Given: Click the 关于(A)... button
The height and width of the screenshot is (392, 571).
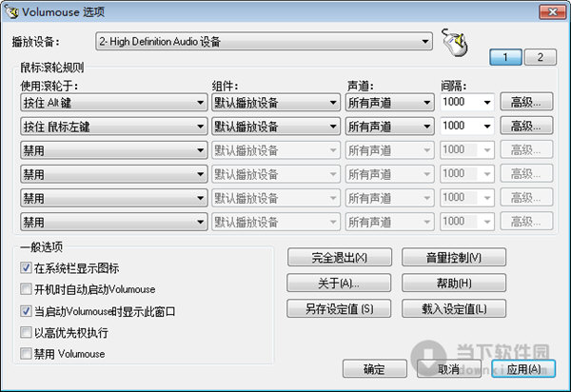Looking at the screenshot, I should coord(339,283).
